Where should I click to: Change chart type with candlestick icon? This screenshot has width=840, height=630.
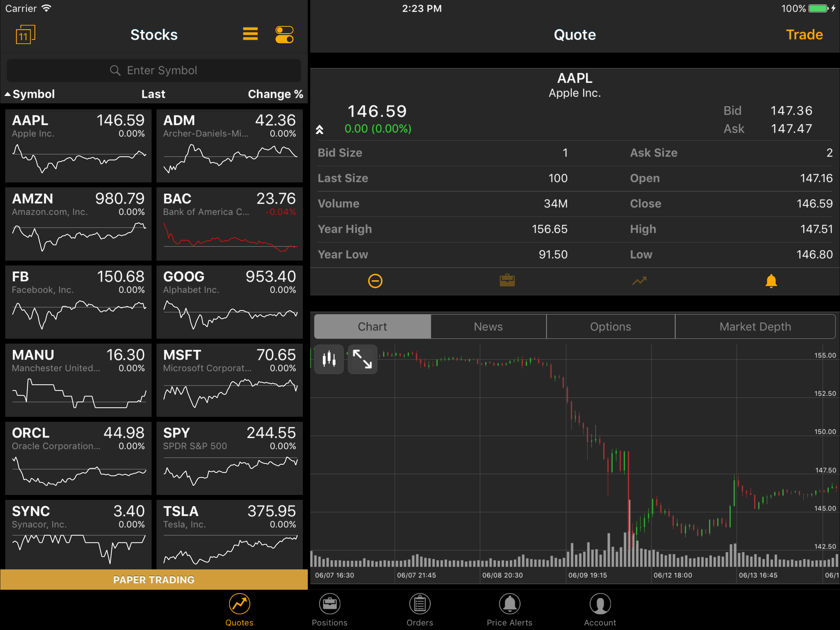click(x=329, y=359)
